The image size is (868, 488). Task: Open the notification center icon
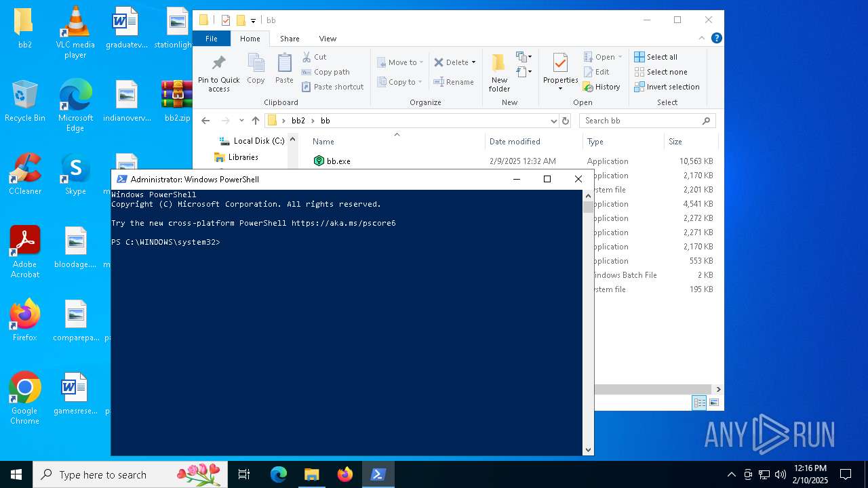[x=846, y=474]
